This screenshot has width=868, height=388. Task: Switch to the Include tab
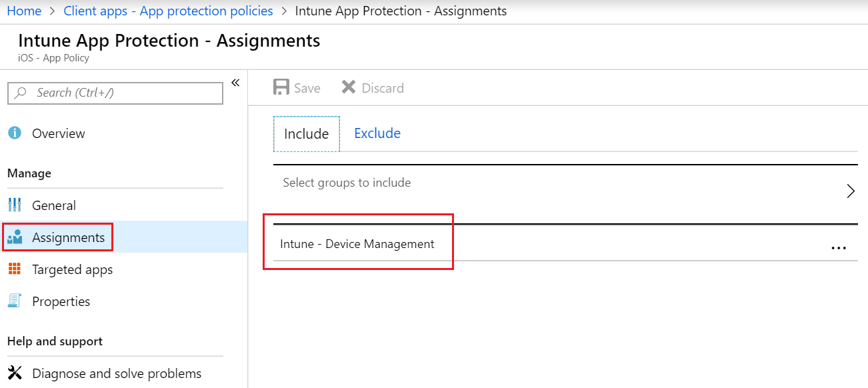pyautogui.click(x=307, y=133)
